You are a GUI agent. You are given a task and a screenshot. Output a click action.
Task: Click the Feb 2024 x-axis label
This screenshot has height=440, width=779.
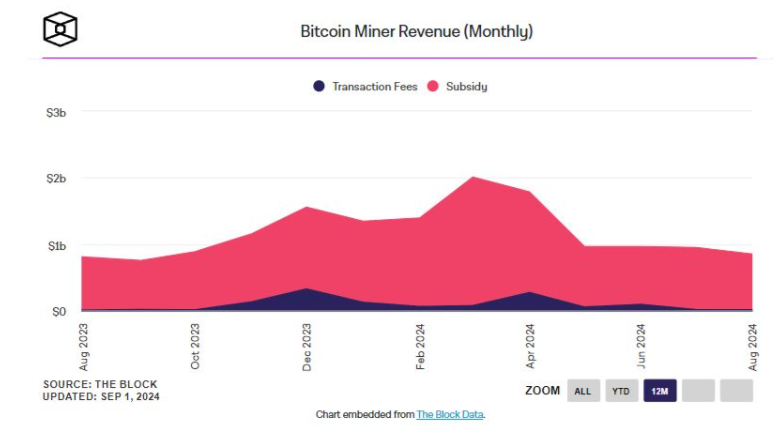419,345
